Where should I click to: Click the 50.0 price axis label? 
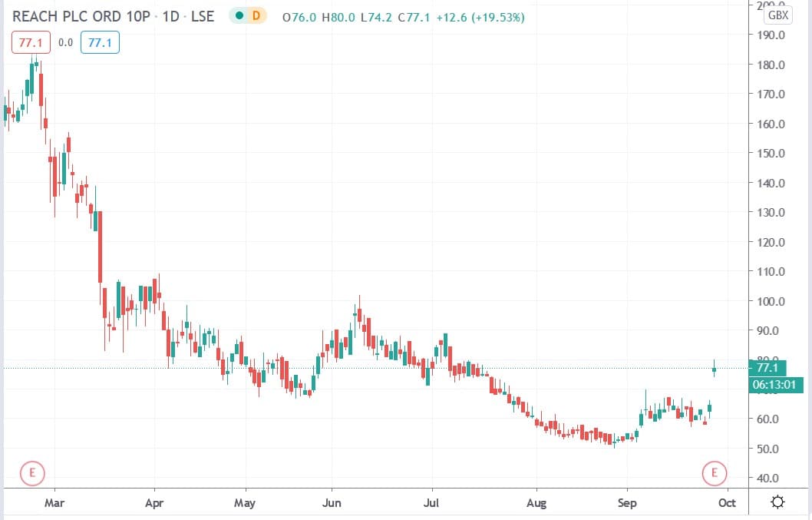[x=767, y=449]
